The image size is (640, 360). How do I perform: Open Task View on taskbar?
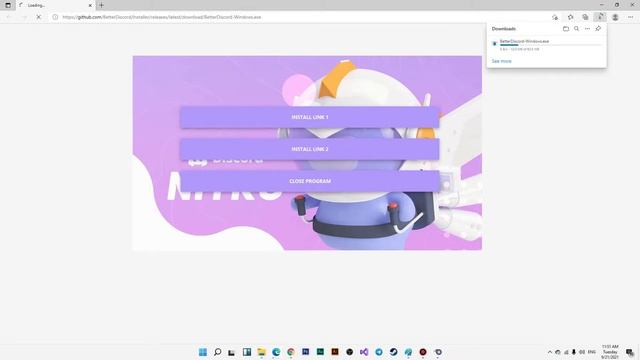232,352
